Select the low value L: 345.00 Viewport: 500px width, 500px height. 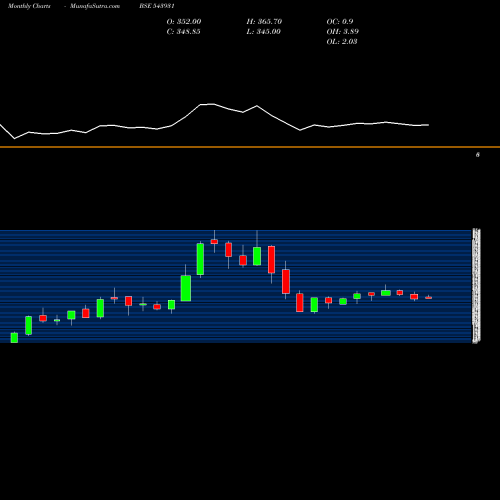pos(263,32)
